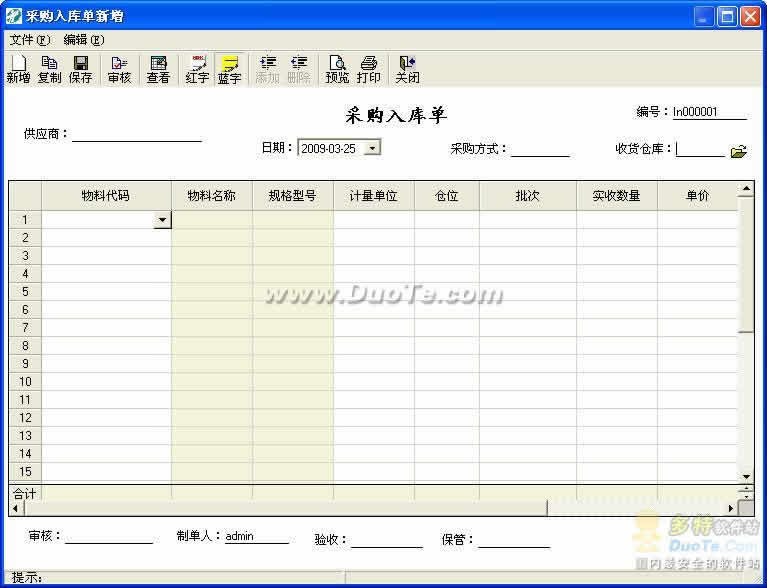The image size is (767, 588).
Task: Click the 合计 totals row label
Action: (x=24, y=493)
